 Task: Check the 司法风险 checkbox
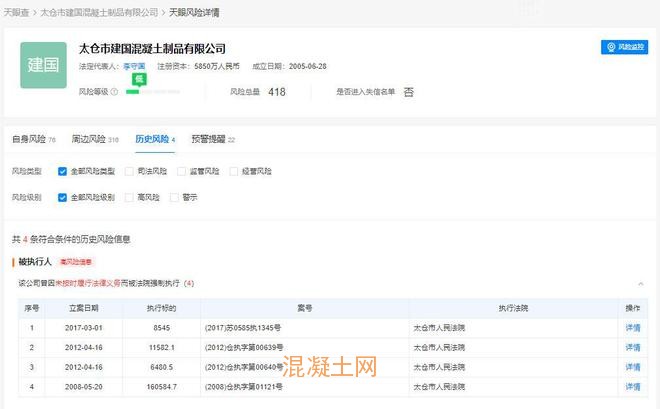tap(129, 172)
